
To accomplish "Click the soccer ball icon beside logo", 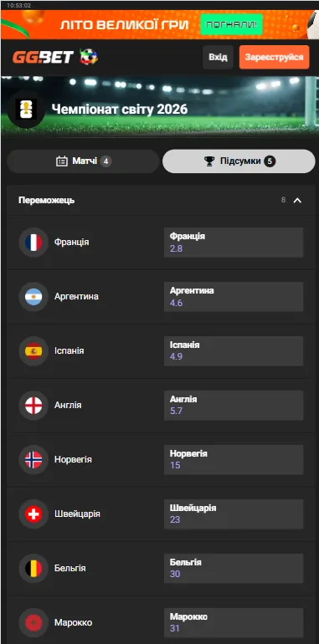I will pyautogui.click(x=89, y=57).
